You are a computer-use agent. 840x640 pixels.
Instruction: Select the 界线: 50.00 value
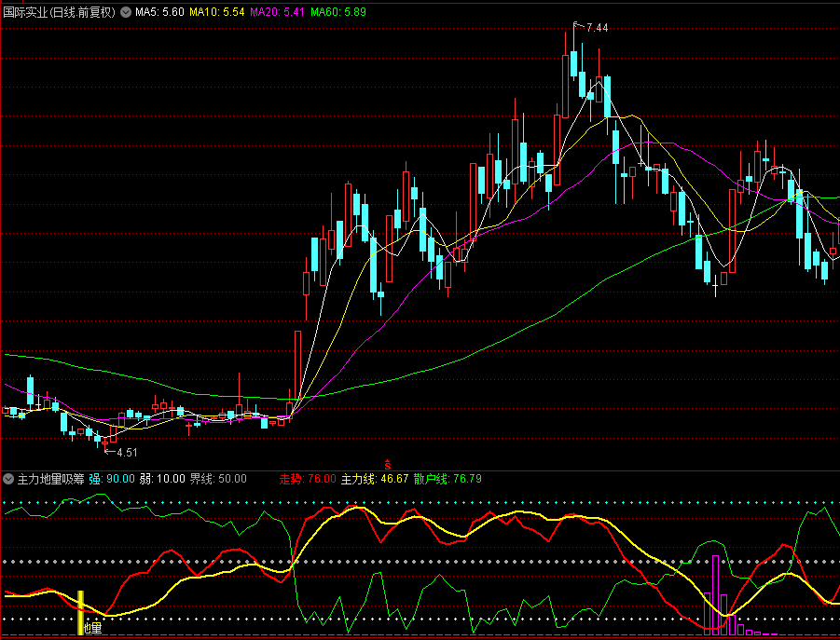click(218, 479)
